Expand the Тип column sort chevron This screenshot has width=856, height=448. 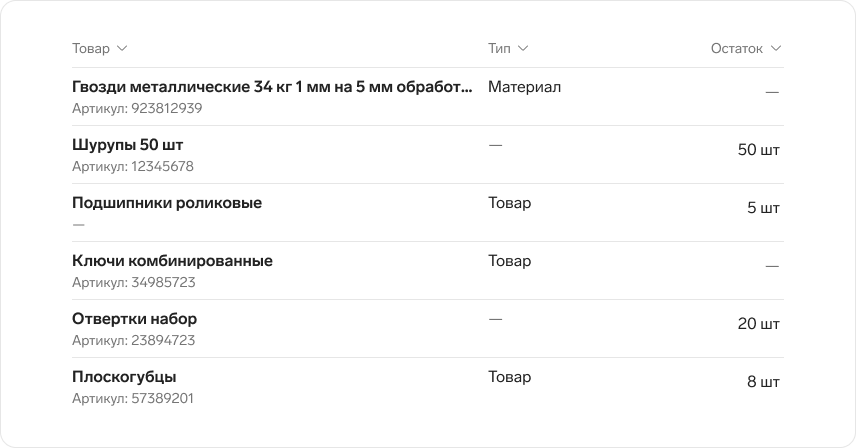[522, 49]
